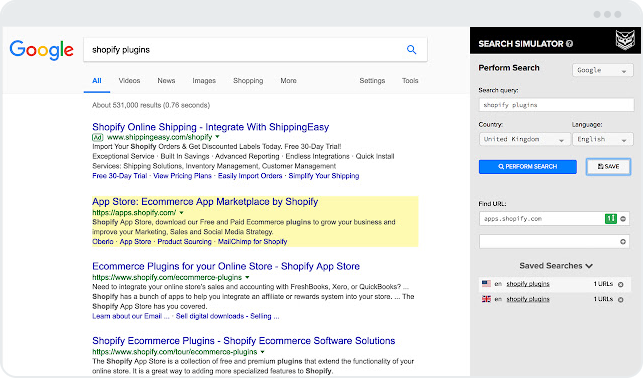The height and width of the screenshot is (378, 643).
Task: Open Google search Tools
Action: 410,81
